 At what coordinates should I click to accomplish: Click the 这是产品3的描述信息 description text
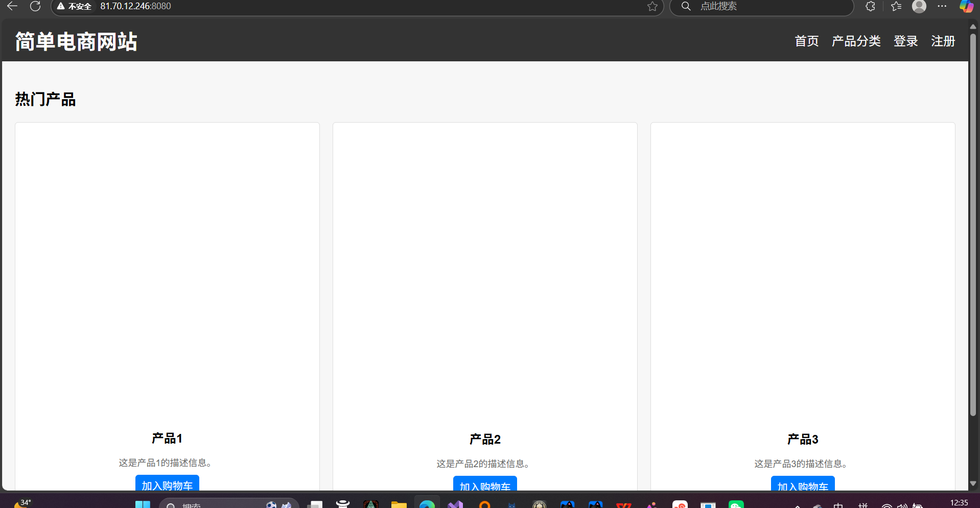pos(801,464)
